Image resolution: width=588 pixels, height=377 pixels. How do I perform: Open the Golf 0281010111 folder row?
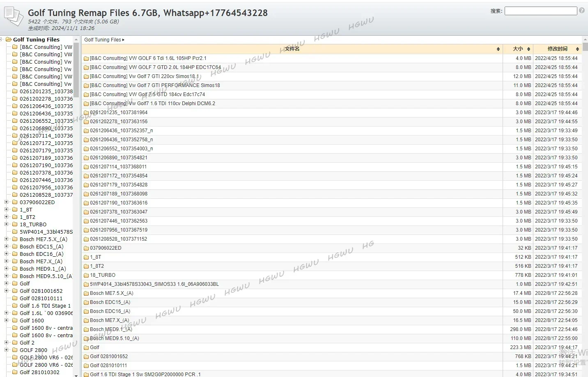click(108, 366)
